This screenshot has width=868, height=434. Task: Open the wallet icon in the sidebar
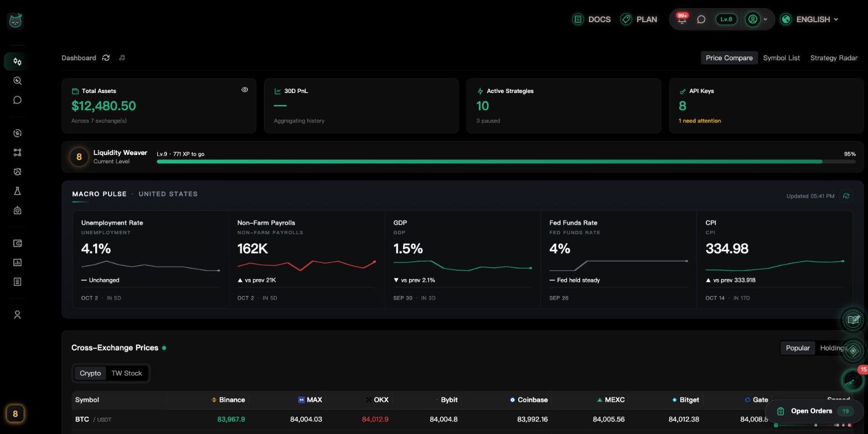tap(17, 244)
